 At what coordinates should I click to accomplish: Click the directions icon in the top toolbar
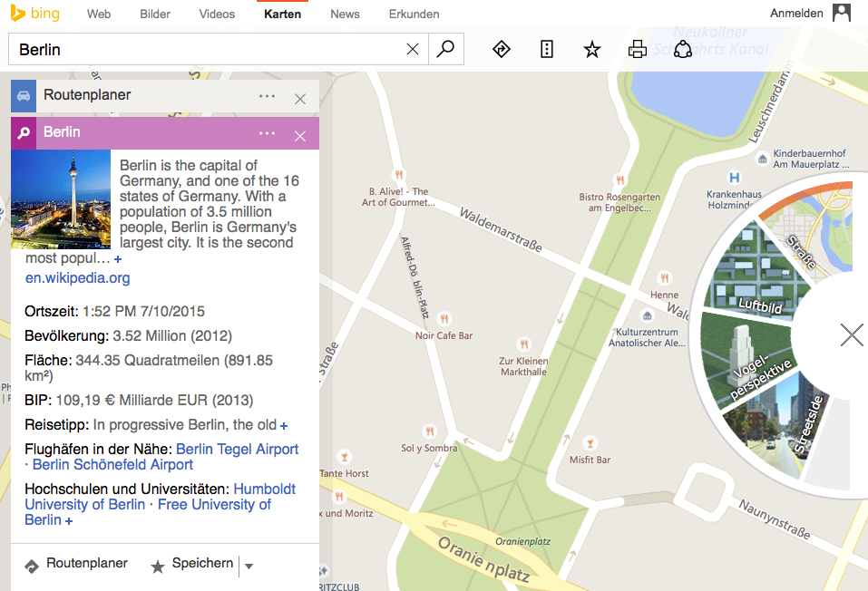pos(501,50)
